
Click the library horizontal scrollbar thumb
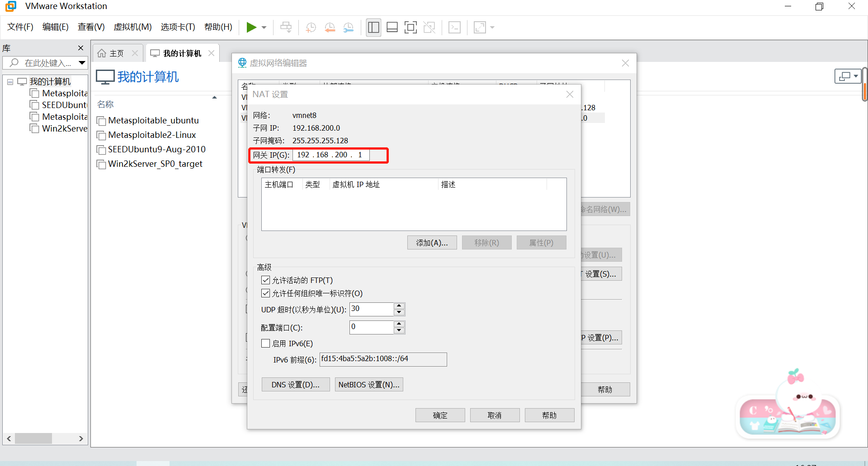(x=33, y=438)
